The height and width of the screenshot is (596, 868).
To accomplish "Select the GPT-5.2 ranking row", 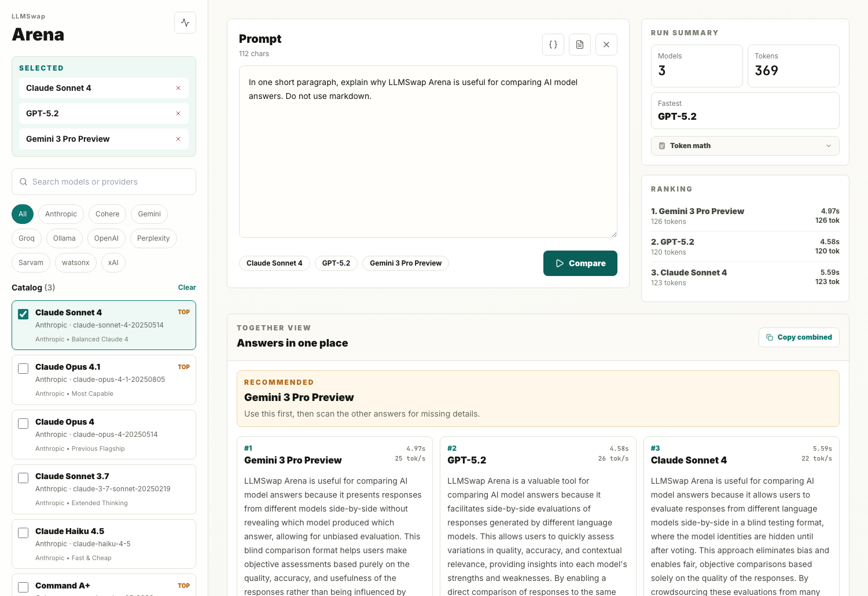I will point(745,247).
